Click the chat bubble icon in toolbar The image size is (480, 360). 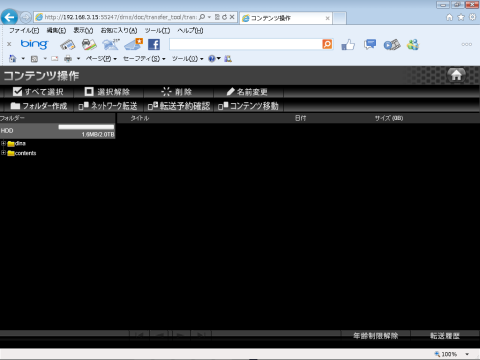click(370, 44)
